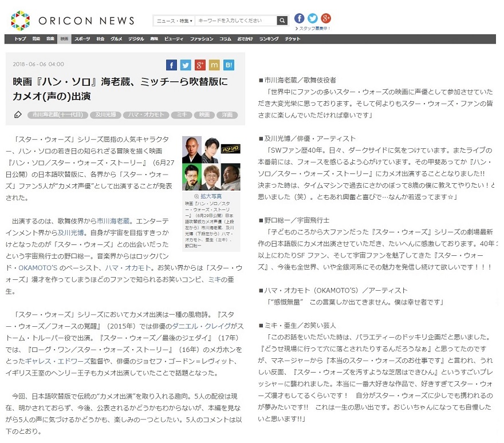Open the 趣味 navigation tab

click(x=154, y=39)
